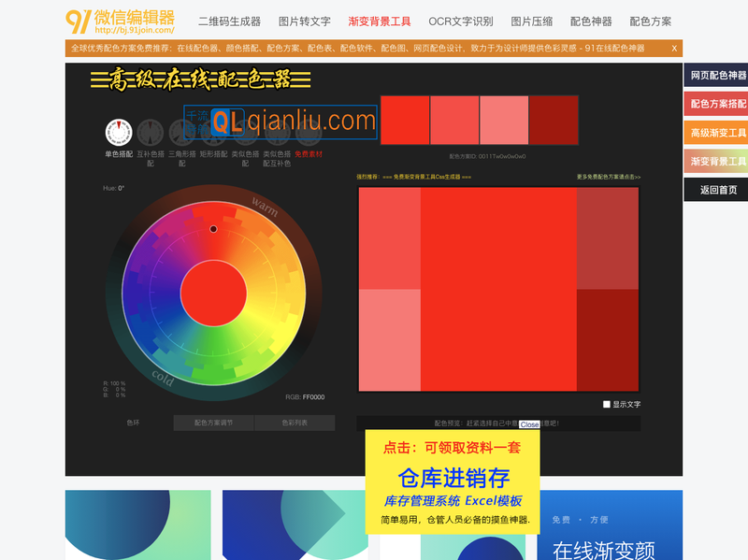Open the 二维码生成器 menu item
Image resolution: width=748 pixels, height=560 pixels.
click(229, 21)
